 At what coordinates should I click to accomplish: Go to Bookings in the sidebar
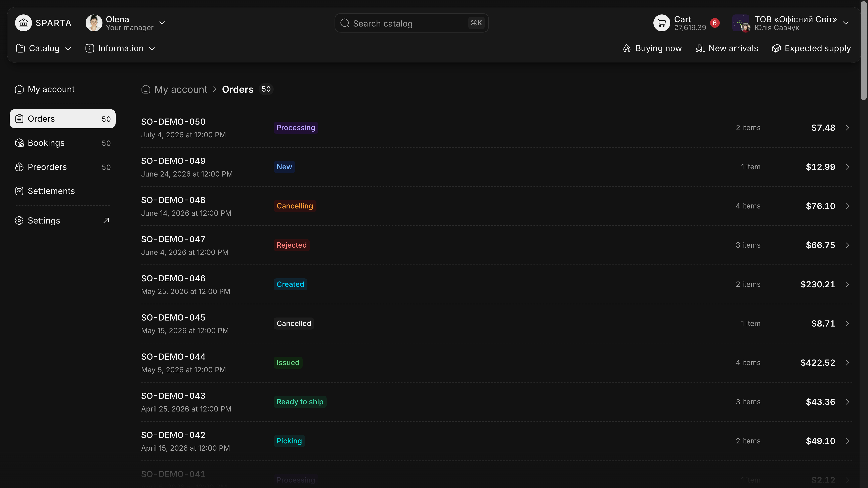pyautogui.click(x=63, y=143)
